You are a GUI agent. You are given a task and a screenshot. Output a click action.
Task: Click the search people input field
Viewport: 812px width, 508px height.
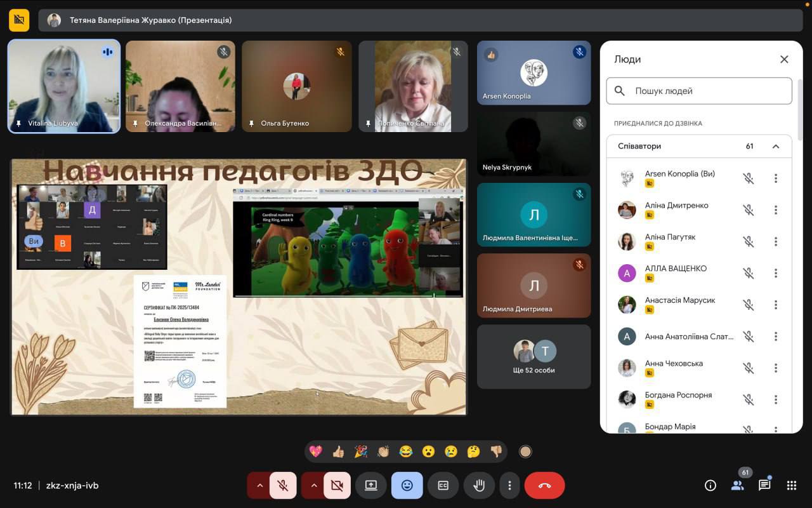[699, 91]
